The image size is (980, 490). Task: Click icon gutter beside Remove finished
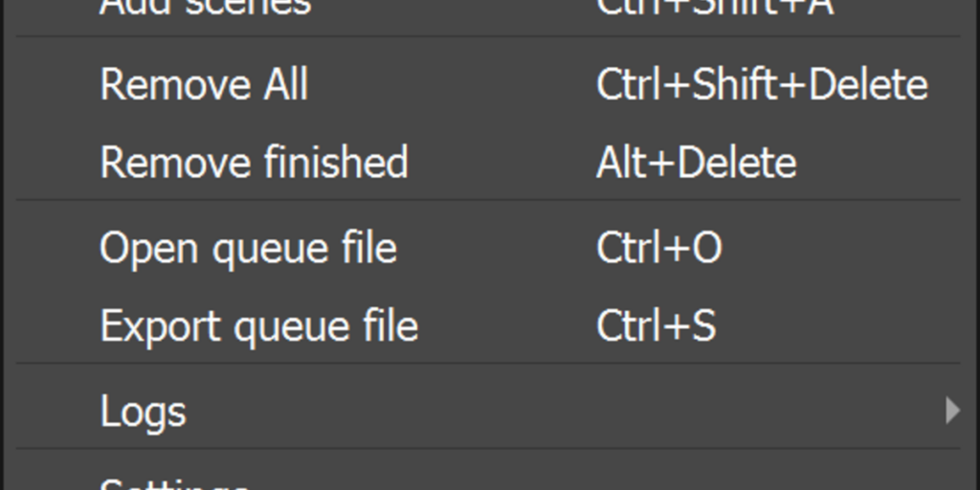tap(55, 162)
